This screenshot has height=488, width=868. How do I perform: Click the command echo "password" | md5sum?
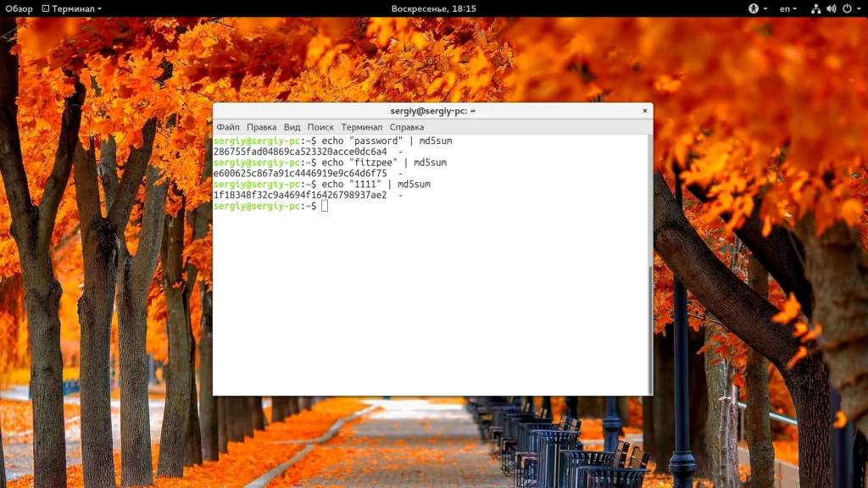[387, 141]
